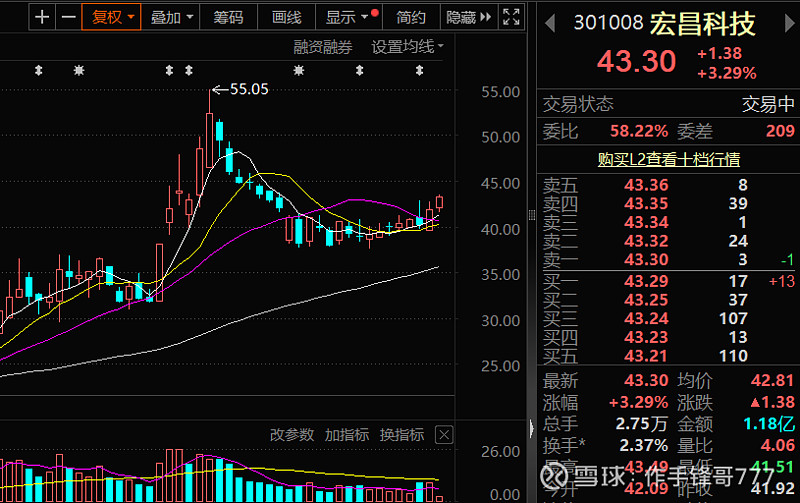Go to previous stock with left arrow
Viewport: 800px width, 503px height.
[550, 23]
